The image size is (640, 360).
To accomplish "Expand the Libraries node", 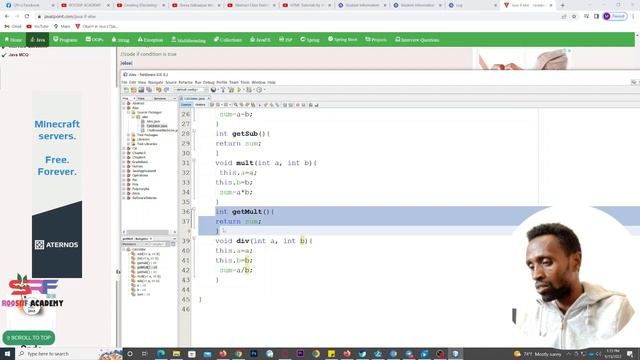I will pyautogui.click(x=129, y=139).
